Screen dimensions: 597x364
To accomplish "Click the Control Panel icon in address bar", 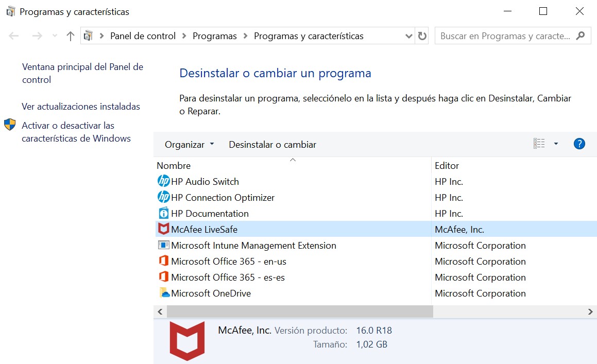I will tap(88, 36).
